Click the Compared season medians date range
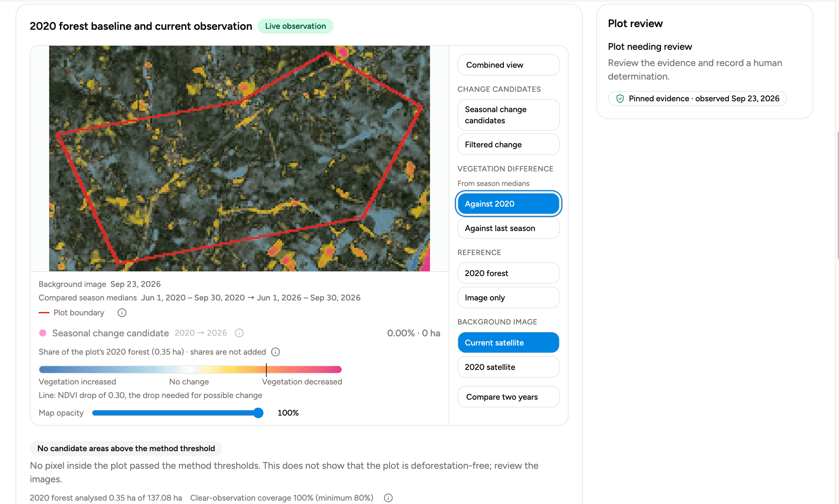 click(251, 297)
